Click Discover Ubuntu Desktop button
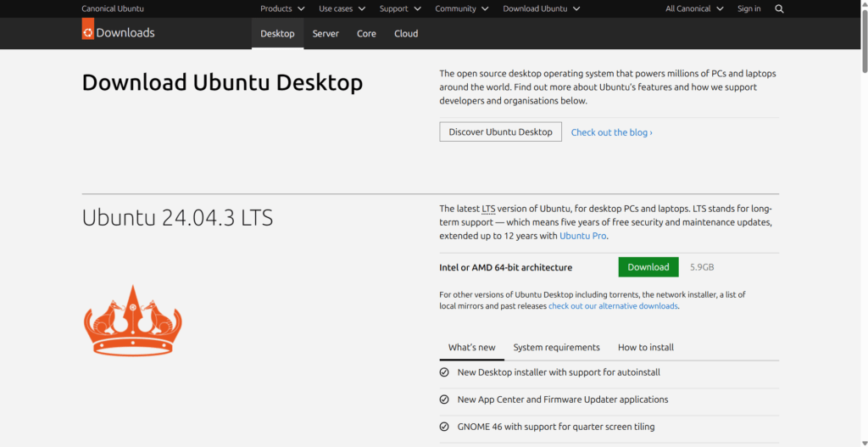 (500, 131)
